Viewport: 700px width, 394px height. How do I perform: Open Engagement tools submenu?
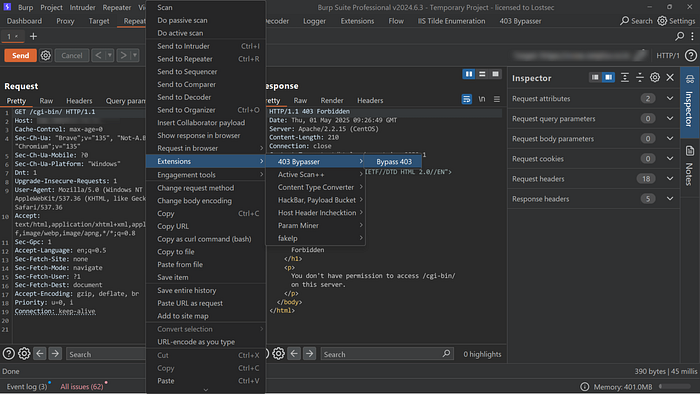click(205, 175)
